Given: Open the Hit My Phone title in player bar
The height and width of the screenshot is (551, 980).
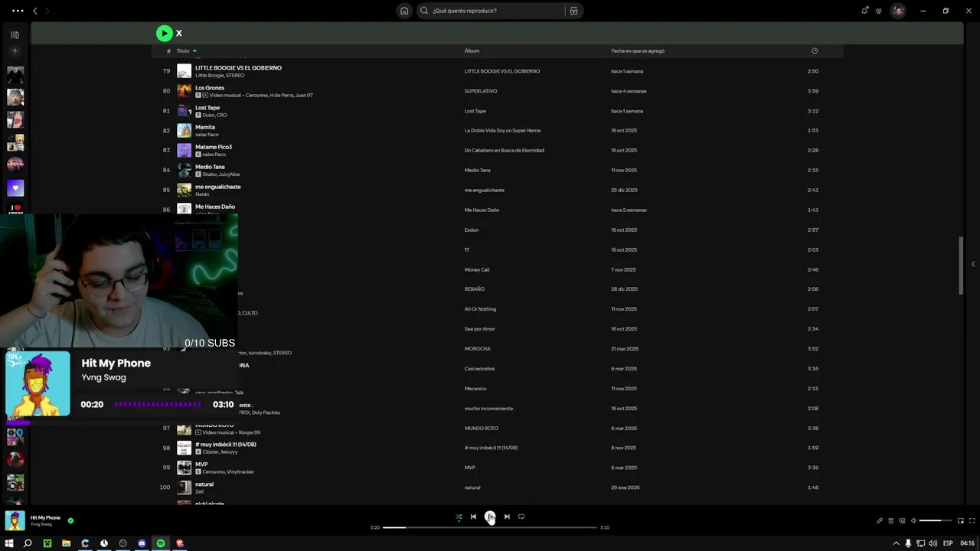Looking at the screenshot, I should coord(45,517).
